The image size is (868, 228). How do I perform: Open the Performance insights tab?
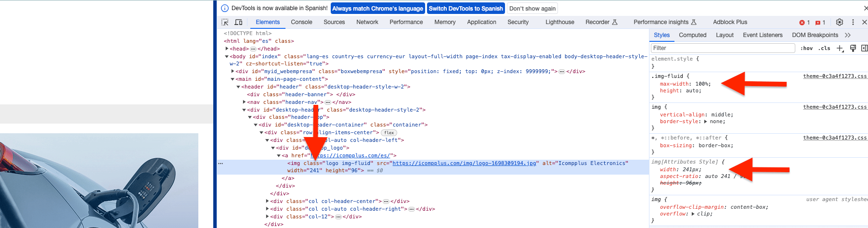pos(665,22)
